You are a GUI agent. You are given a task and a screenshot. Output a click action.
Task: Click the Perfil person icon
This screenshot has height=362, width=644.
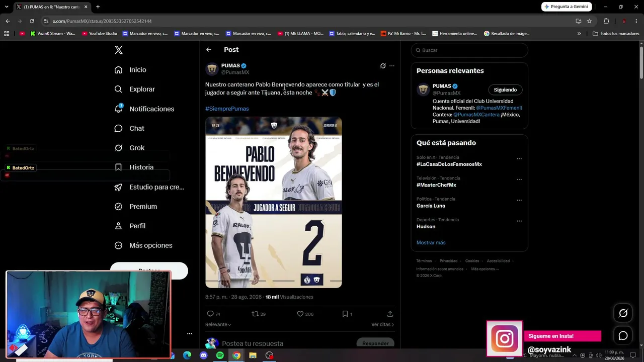click(x=118, y=226)
